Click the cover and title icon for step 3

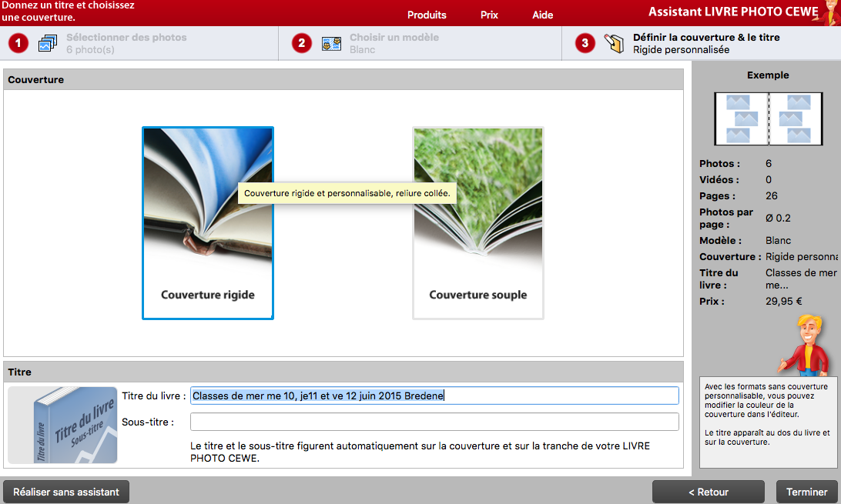(614, 43)
